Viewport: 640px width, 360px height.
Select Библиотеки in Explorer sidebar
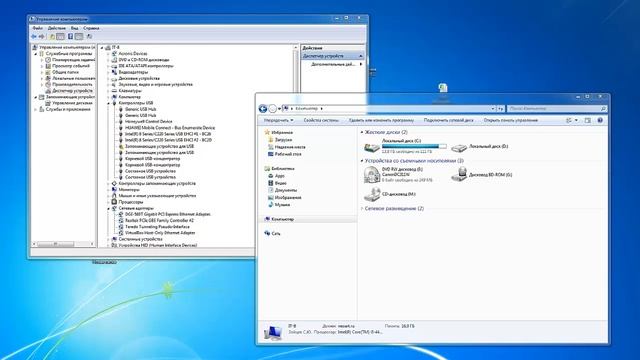[x=279, y=169]
